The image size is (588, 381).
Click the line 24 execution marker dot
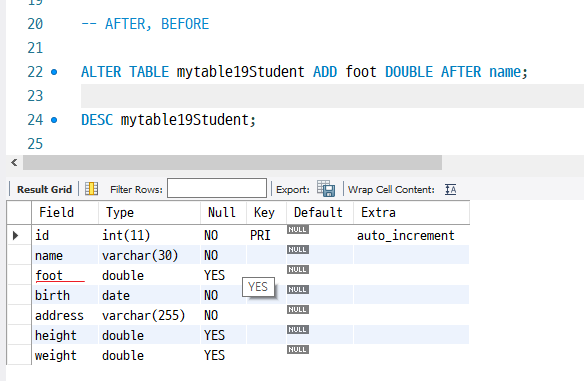[x=54, y=120]
